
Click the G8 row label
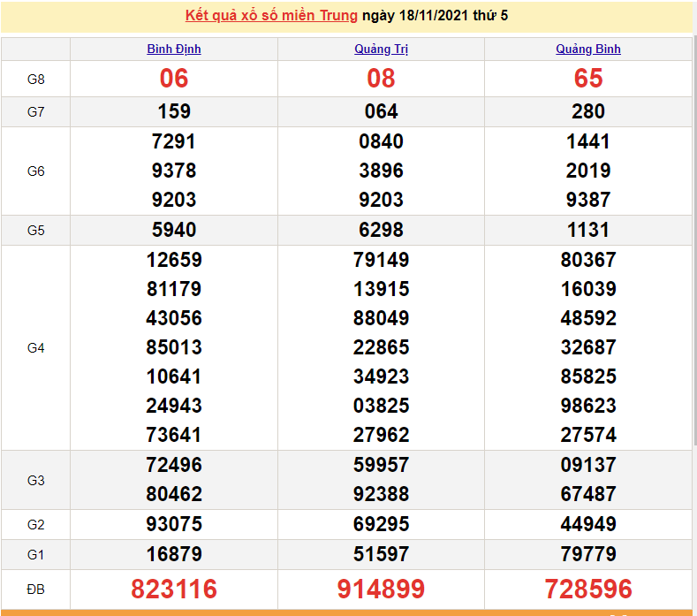coord(35,80)
